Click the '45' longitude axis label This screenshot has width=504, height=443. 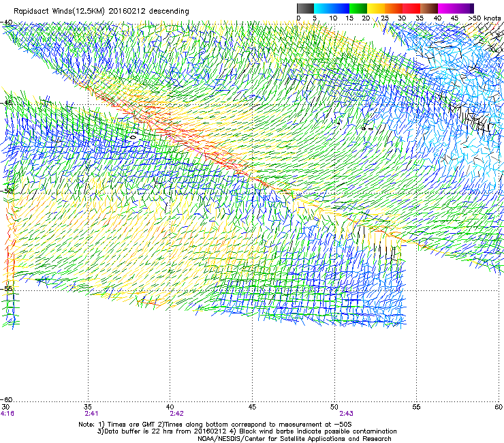[252, 407]
